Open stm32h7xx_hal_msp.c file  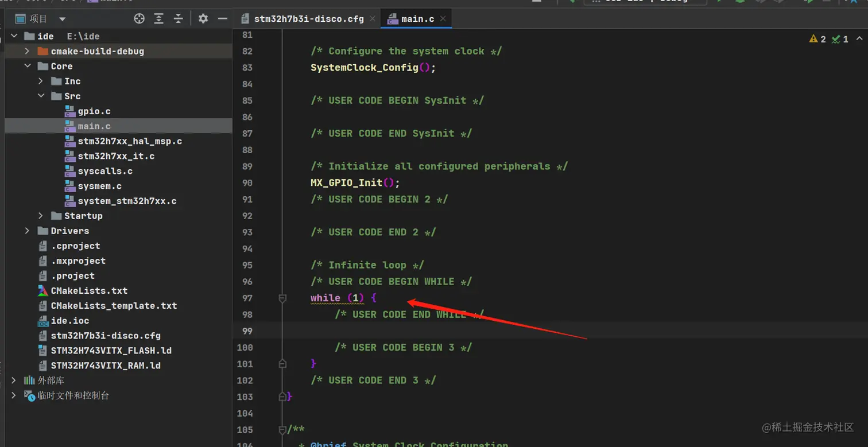tap(130, 141)
